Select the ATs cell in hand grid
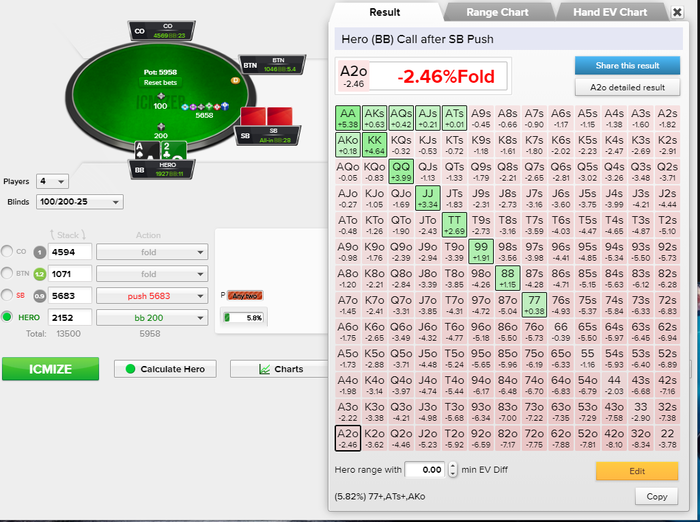Viewport: 700px width, 522px height. 454,118
